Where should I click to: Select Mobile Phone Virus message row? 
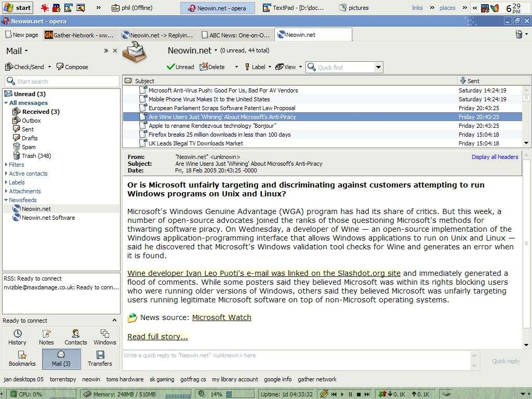point(322,99)
